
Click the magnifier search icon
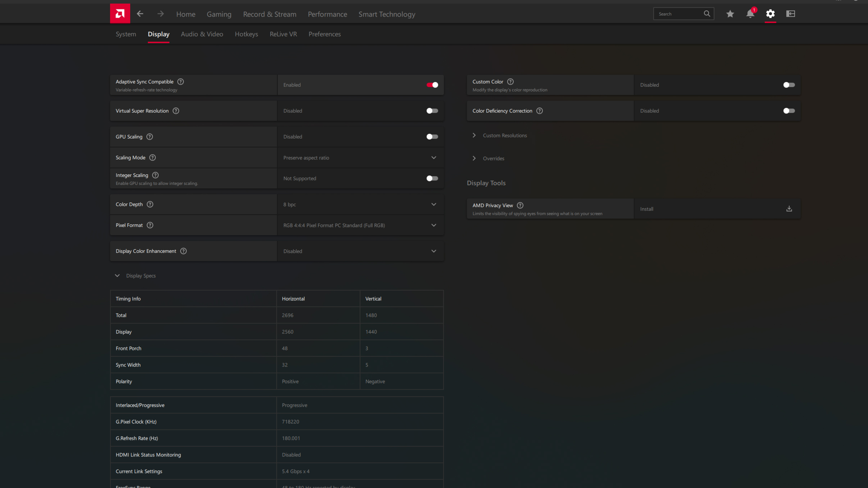coord(707,14)
